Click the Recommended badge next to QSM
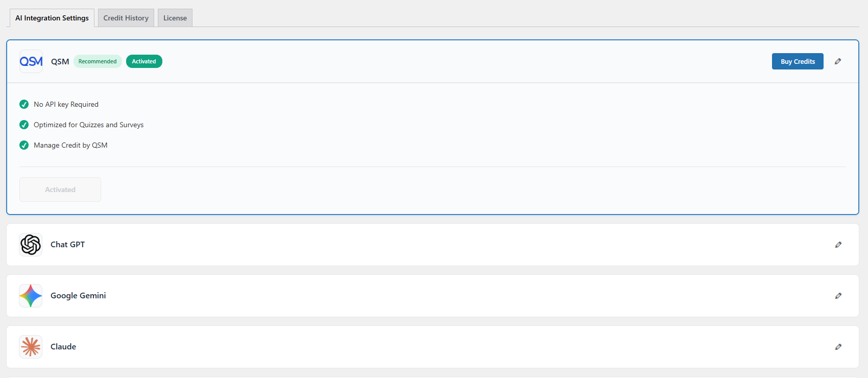868x378 pixels. (x=98, y=61)
